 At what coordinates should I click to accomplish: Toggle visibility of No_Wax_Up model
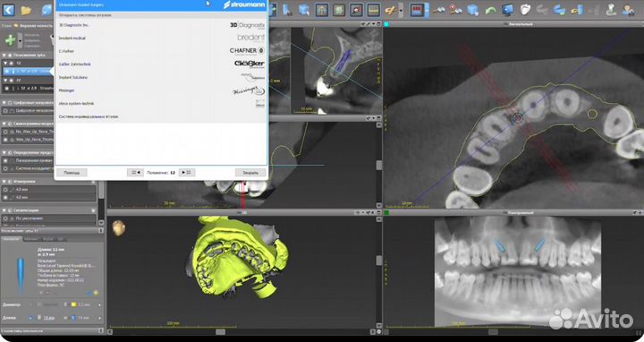click(5, 132)
